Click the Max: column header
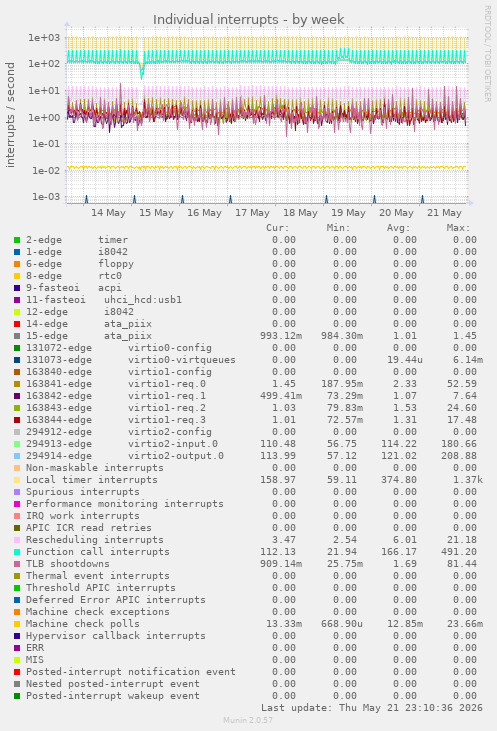The width and height of the screenshot is (497, 731). click(459, 228)
